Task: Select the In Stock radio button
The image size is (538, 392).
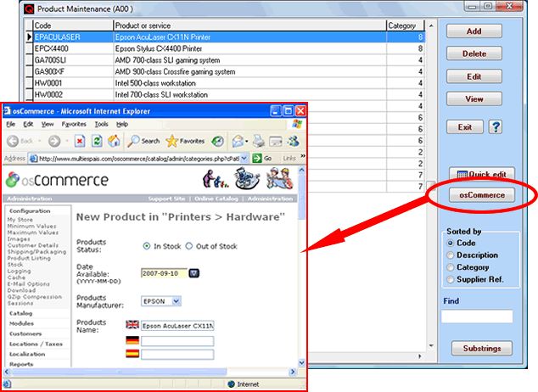Action: pos(147,246)
